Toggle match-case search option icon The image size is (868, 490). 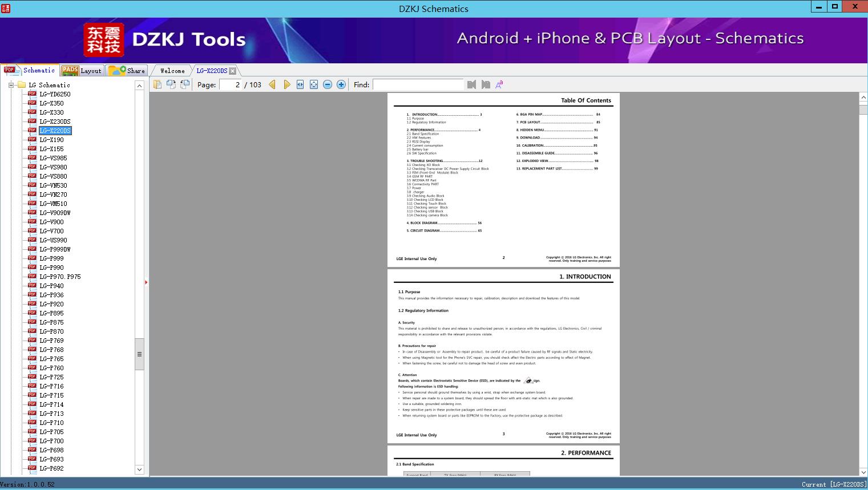[499, 84]
